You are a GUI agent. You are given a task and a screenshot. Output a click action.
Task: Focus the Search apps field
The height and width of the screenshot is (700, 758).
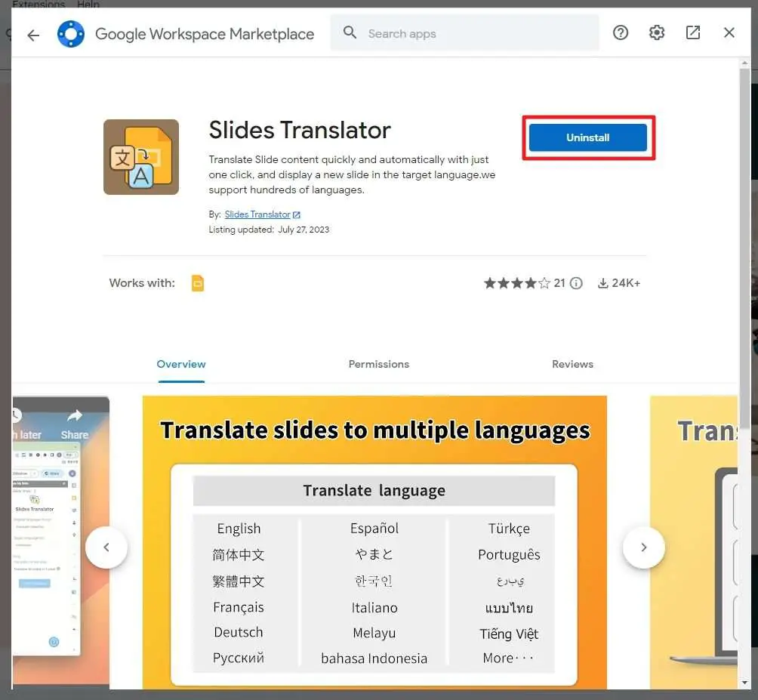464,33
